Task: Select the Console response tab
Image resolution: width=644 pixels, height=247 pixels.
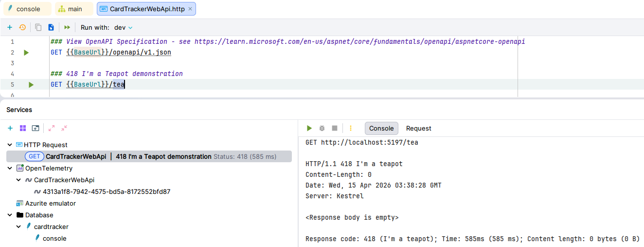Action: click(x=381, y=128)
